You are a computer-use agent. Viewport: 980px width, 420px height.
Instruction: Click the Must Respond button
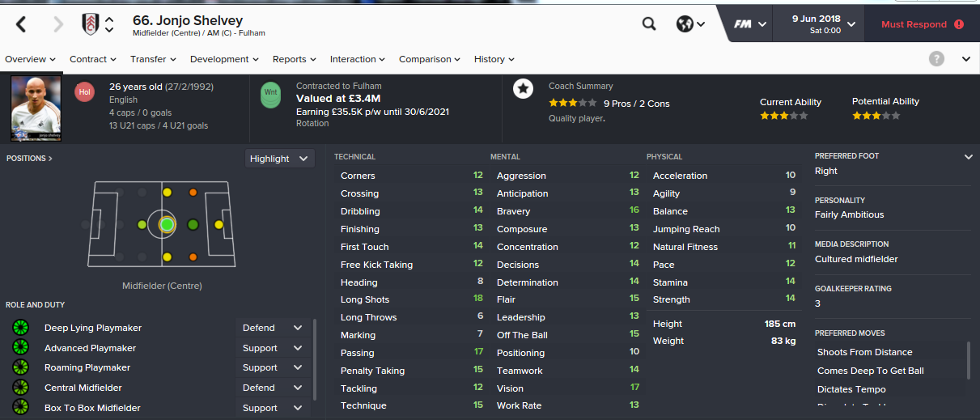pos(923,24)
